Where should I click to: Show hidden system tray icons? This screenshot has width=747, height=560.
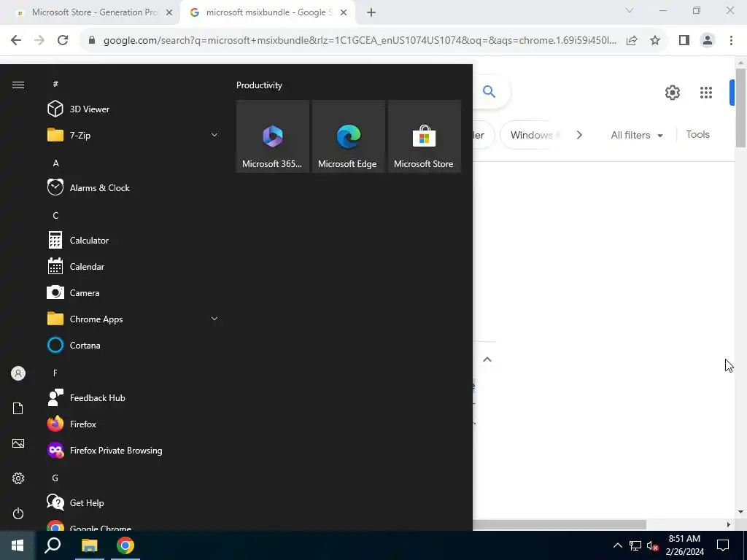click(617, 545)
